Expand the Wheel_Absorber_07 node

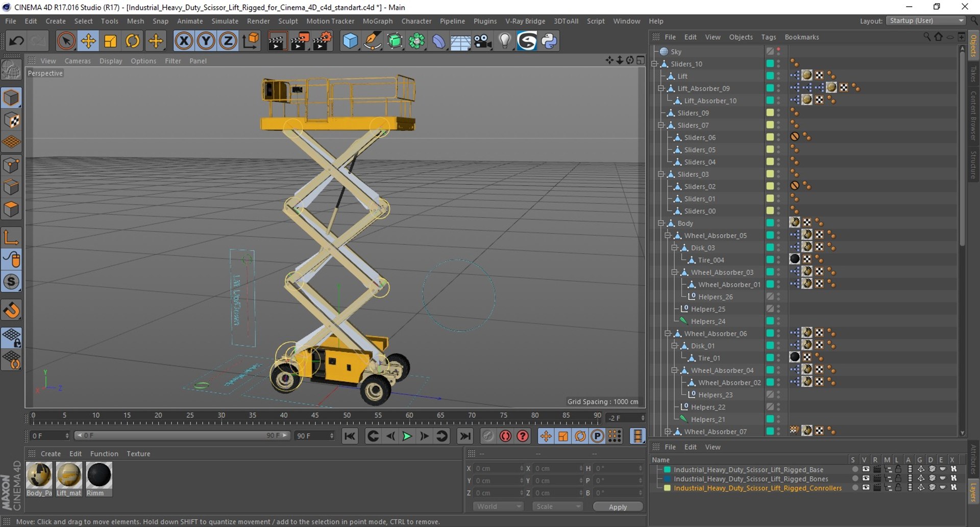point(668,432)
